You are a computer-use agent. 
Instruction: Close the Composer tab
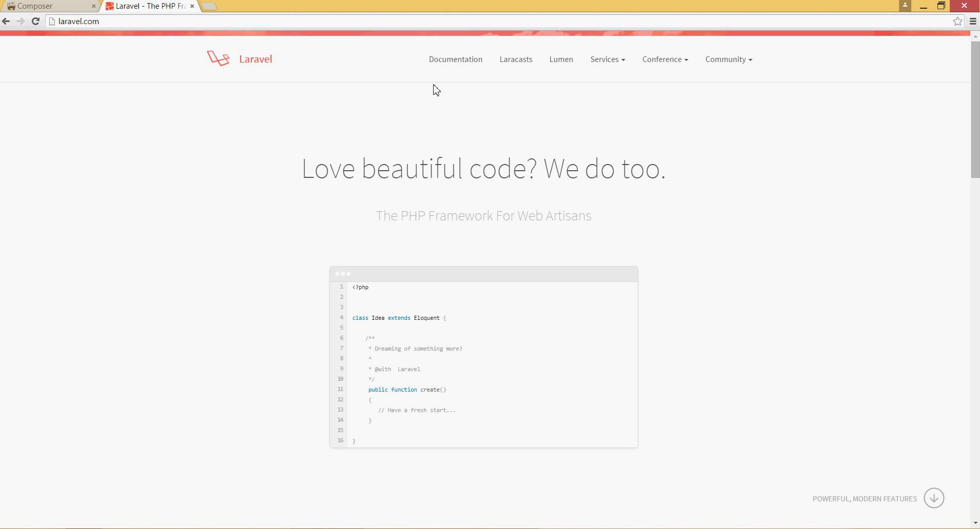click(93, 6)
